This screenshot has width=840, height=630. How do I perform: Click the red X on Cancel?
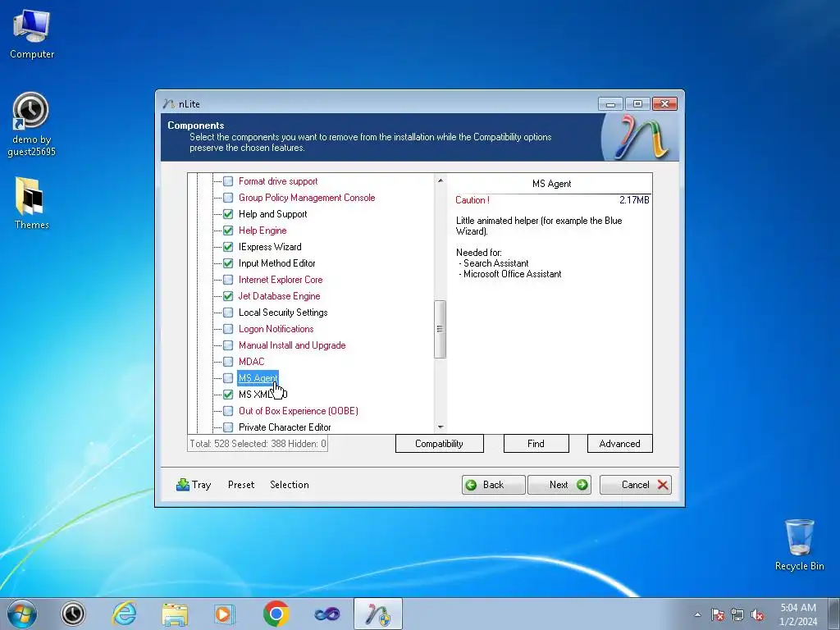click(x=663, y=484)
